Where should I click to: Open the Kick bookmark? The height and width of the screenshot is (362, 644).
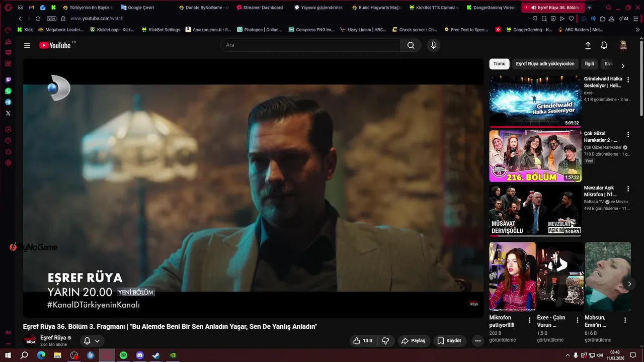coord(25,30)
